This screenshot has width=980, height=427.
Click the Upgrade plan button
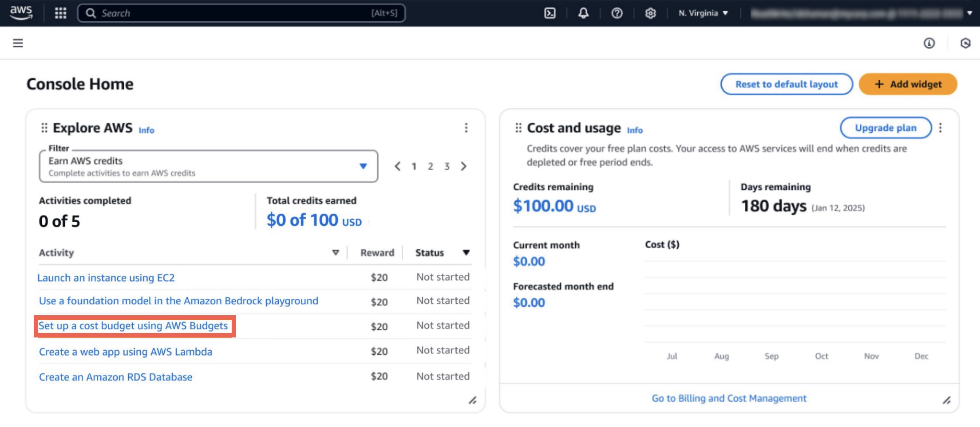(x=885, y=128)
